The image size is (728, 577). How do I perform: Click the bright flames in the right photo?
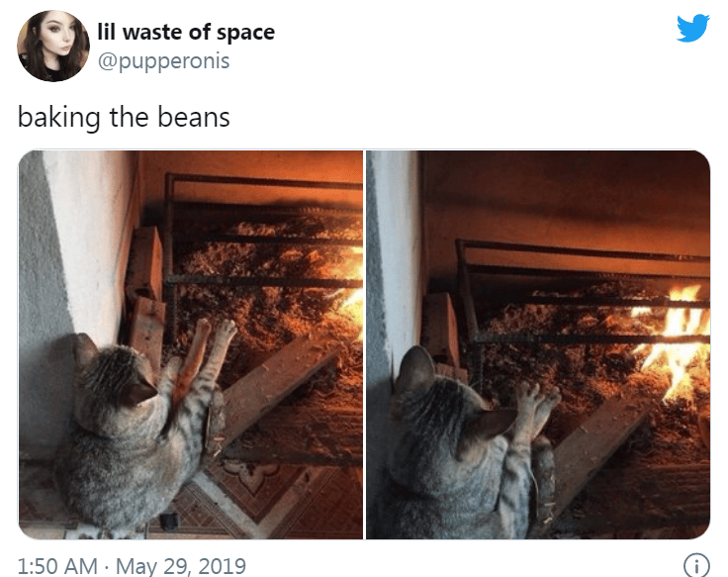pyautogui.click(x=677, y=341)
